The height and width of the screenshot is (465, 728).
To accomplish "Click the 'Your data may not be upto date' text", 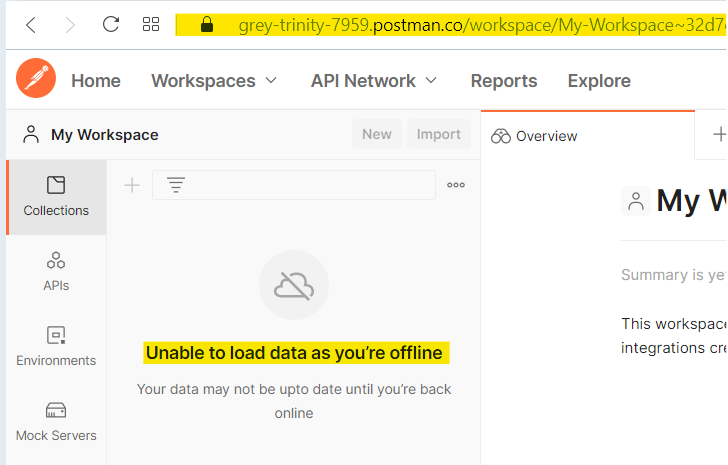I will [x=294, y=401].
